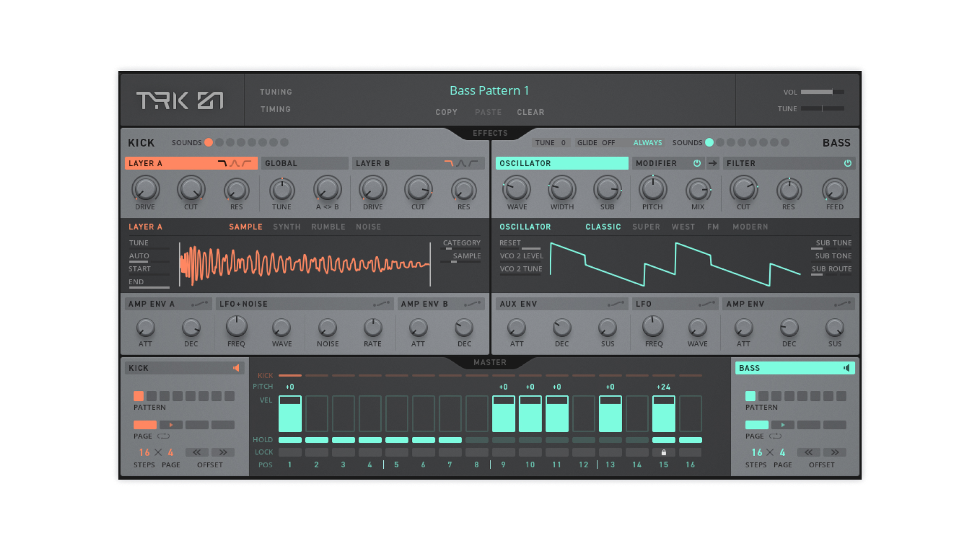The width and height of the screenshot is (980, 551).
Task: Click the AUX ENV curve icon
Action: [616, 304]
